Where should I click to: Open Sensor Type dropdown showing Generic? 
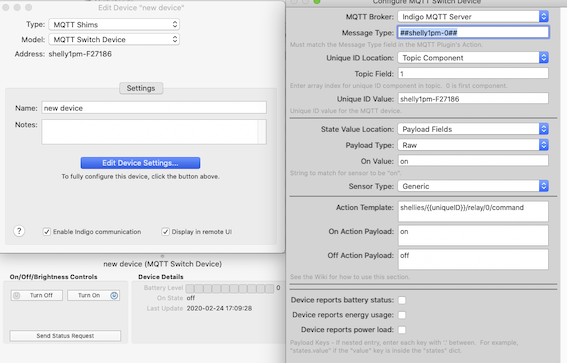pyautogui.click(x=473, y=186)
